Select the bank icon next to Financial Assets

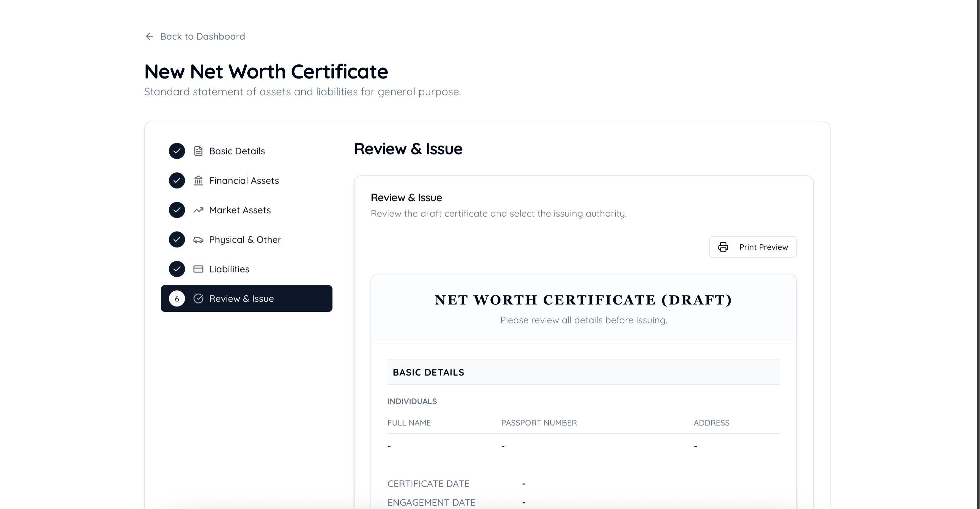(x=199, y=180)
